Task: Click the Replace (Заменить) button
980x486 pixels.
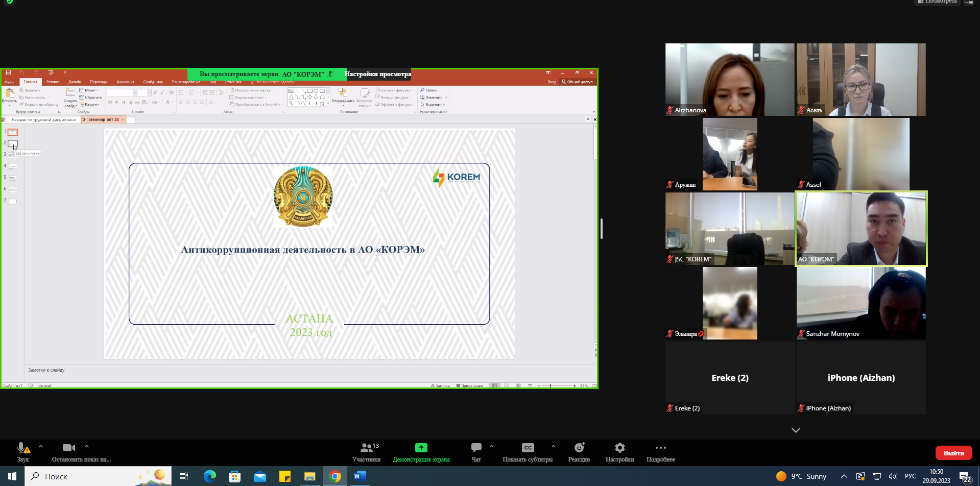Action: pyautogui.click(x=433, y=98)
